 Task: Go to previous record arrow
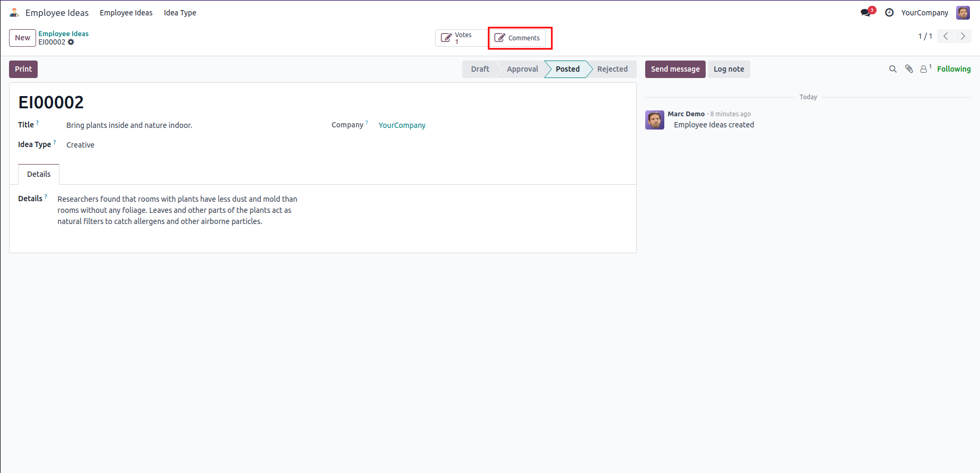tap(946, 36)
